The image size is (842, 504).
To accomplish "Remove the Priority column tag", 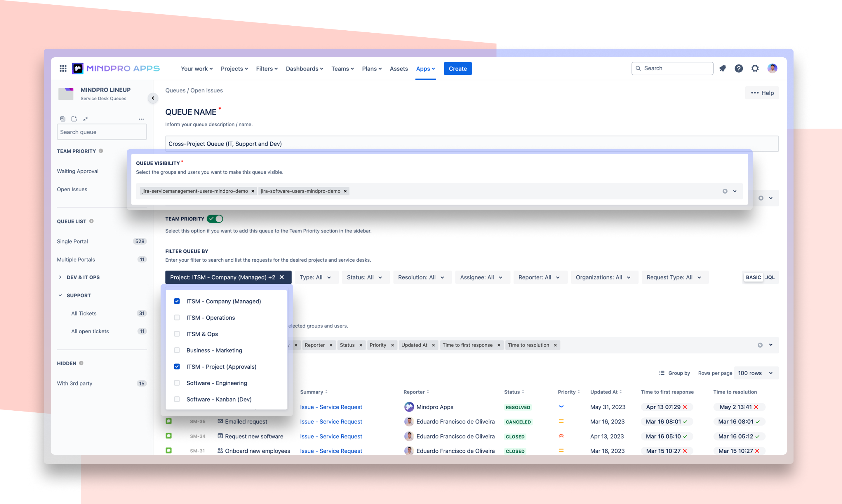I will pyautogui.click(x=392, y=345).
